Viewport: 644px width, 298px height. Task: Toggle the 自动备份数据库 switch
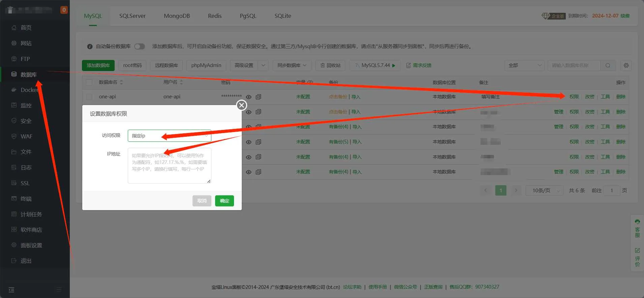click(x=140, y=46)
